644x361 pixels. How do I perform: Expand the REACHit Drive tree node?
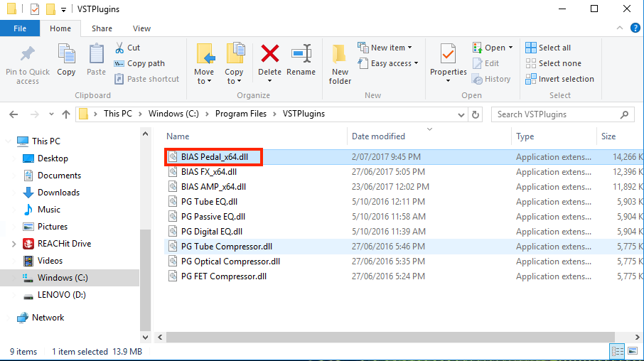[x=14, y=244]
